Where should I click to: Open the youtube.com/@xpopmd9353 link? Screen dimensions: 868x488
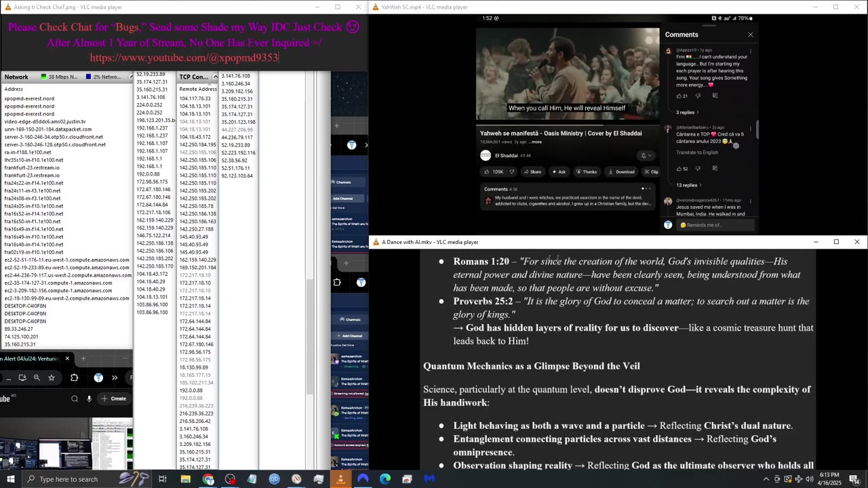[184, 58]
